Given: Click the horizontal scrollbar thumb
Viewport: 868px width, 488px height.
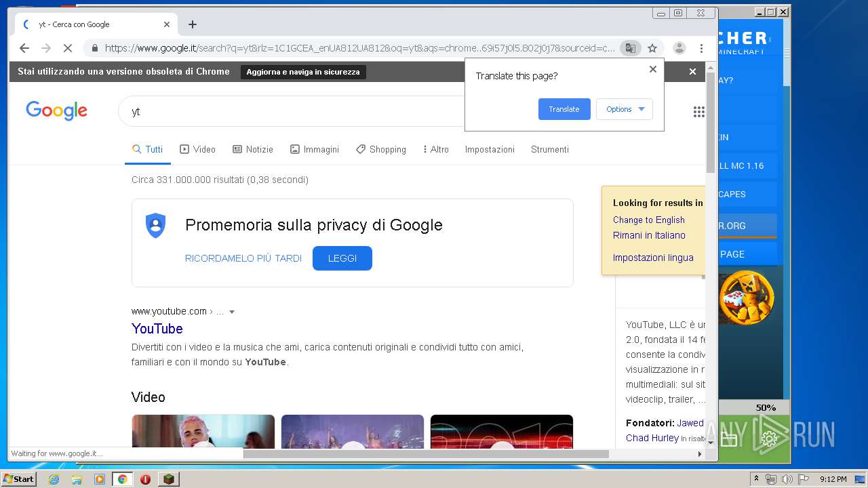Looking at the screenshot, I should pos(426,454).
